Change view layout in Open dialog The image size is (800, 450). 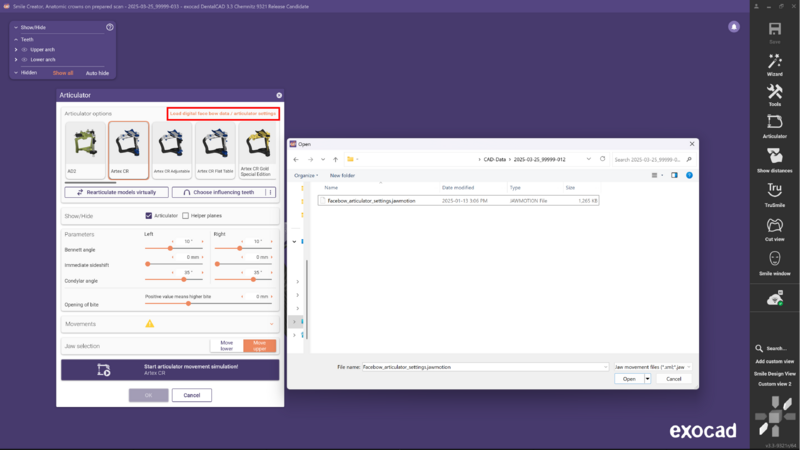(x=656, y=176)
